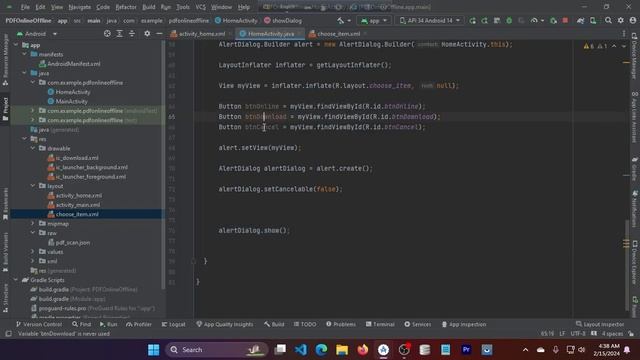
Task: Open the API 34 Android 14 device dropdown
Action: 429,20
